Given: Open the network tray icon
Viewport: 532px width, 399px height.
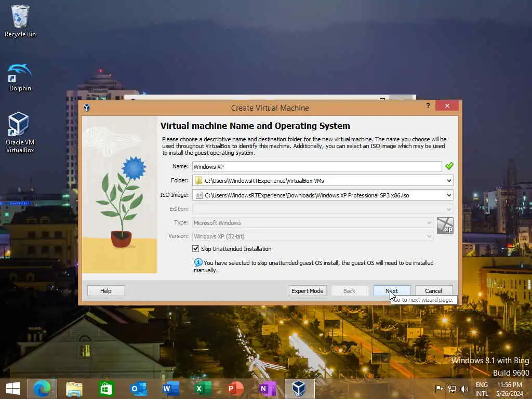Looking at the screenshot, I should pos(451,389).
